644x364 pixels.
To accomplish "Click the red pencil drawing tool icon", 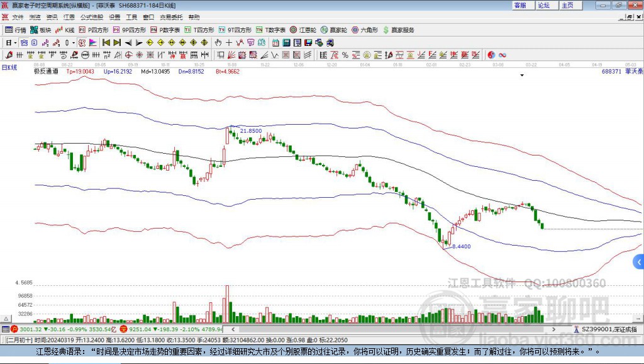I will (9, 55).
